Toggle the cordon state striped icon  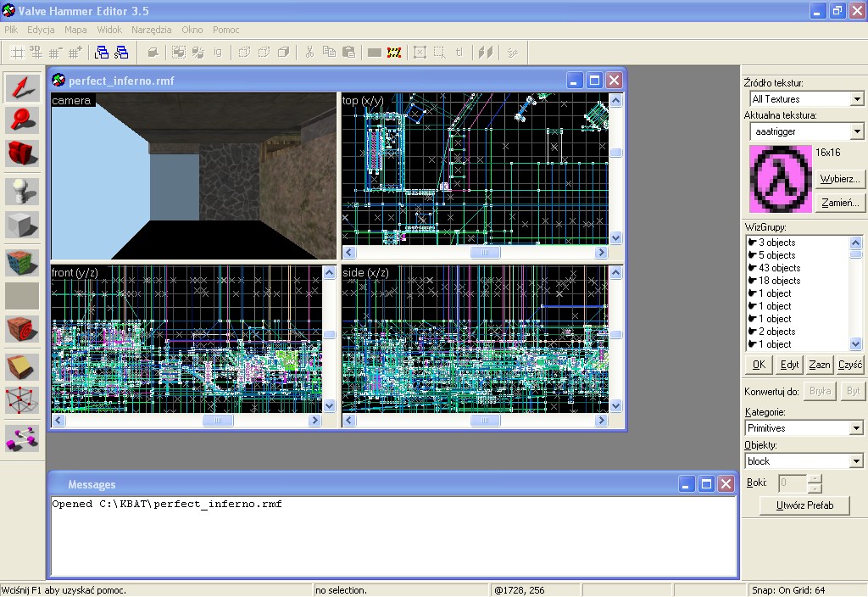(394, 53)
